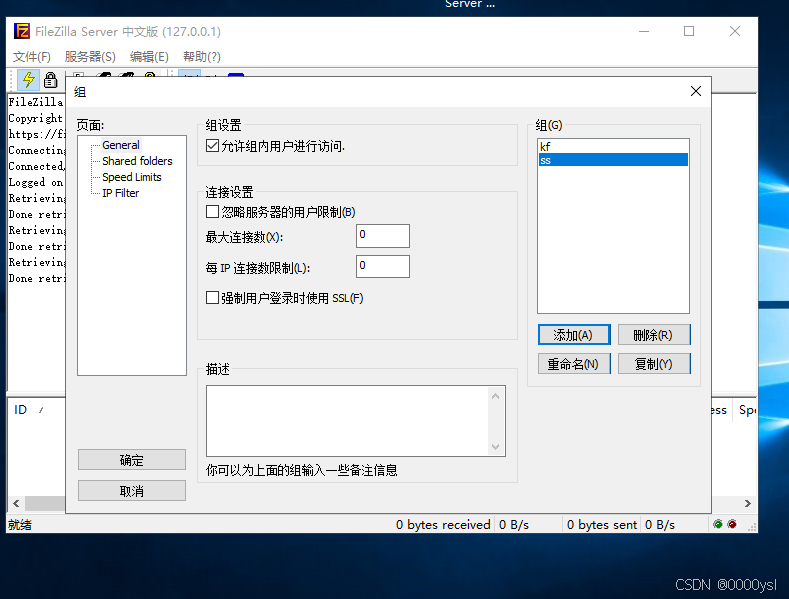The image size is (789, 599).
Task: Click the 添加(A) button
Action: coord(574,335)
